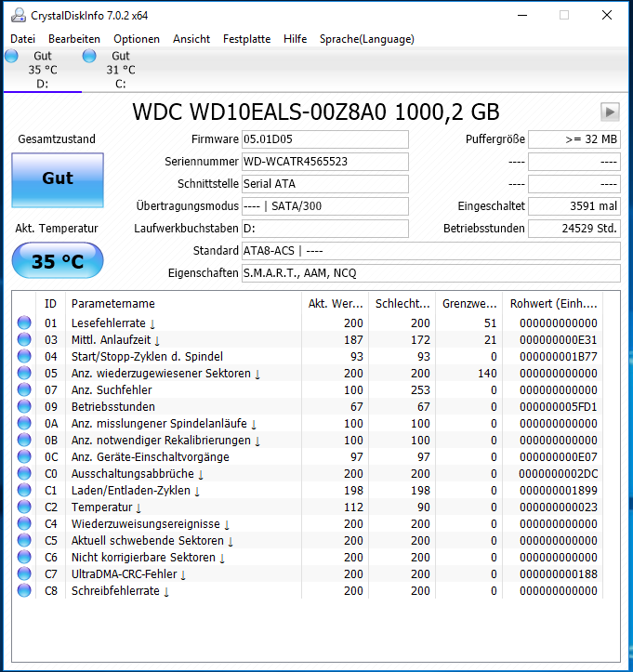Click the ID column header
This screenshot has width=633, height=672.
50,303
